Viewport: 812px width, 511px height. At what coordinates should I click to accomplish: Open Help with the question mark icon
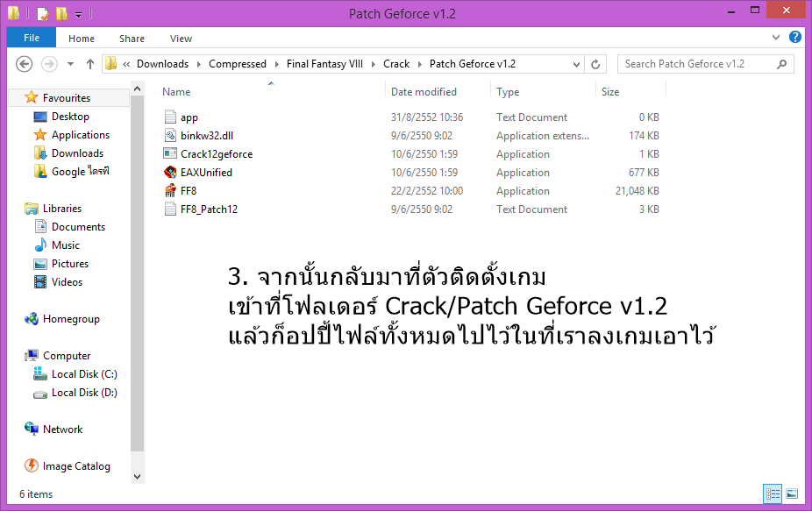coord(795,38)
